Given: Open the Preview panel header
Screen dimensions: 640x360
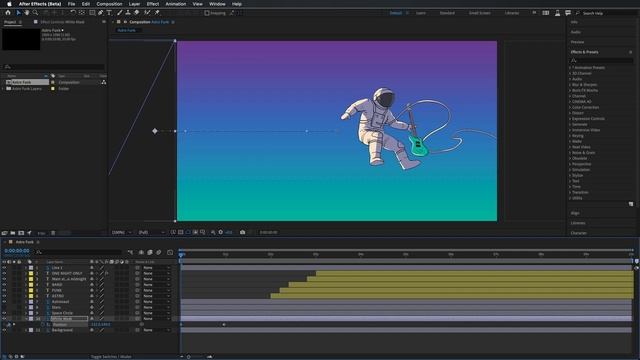Looking at the screenshot, I should click(577, 42).
